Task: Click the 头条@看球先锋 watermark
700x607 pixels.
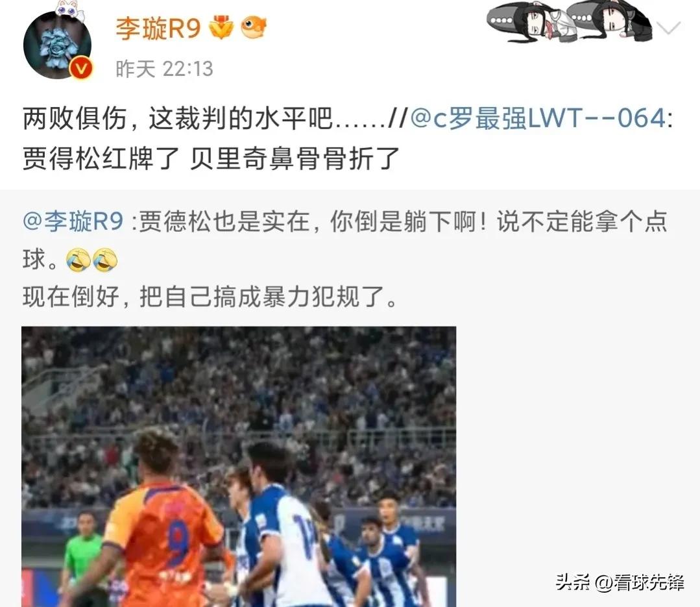Action: [x=620, y=583]
